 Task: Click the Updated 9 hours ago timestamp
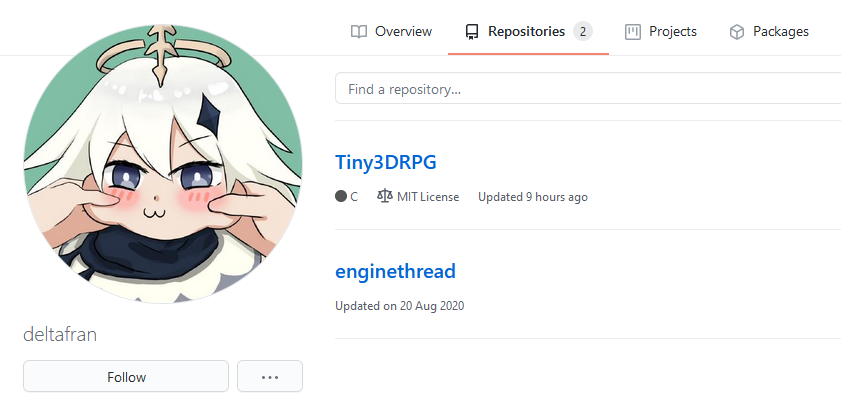pos(533,197)
